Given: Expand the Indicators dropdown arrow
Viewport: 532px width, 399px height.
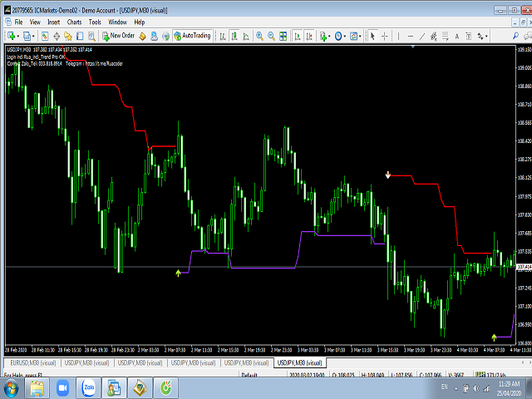Looking at the screenshot, I should [329, 36].
